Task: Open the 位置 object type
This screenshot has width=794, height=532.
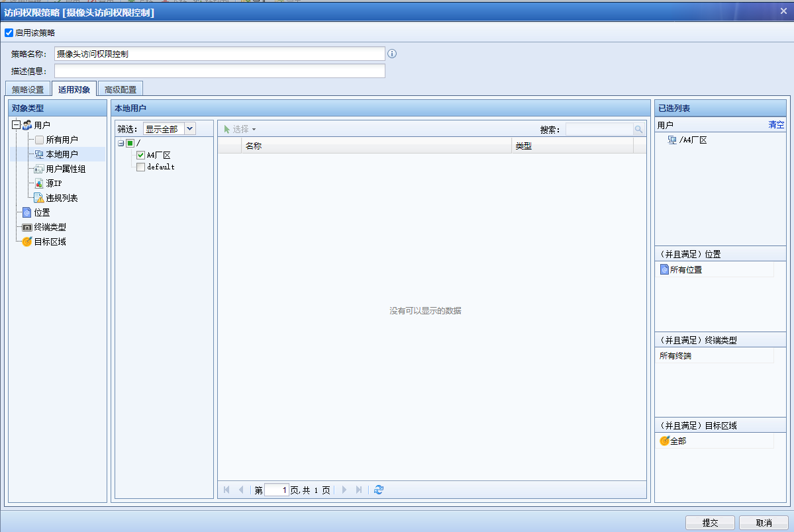Action: 42,212
